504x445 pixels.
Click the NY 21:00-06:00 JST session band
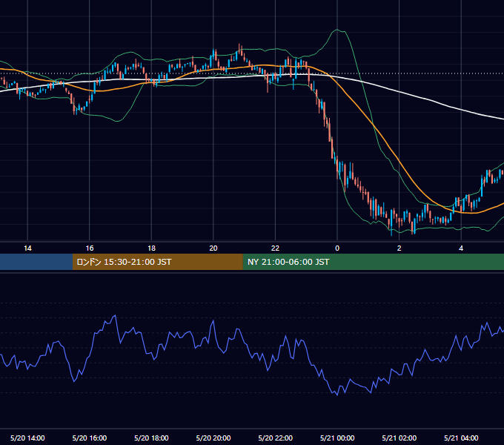tap(373, 262)
